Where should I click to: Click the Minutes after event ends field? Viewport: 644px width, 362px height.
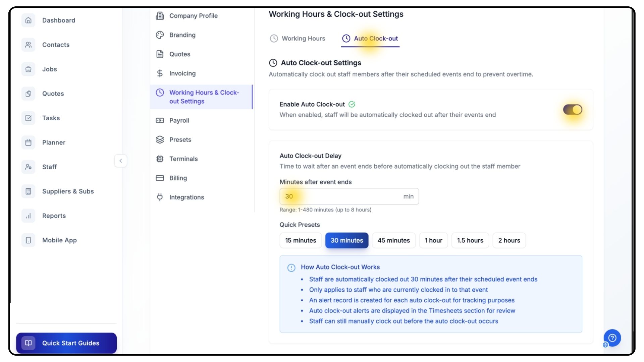342,196
